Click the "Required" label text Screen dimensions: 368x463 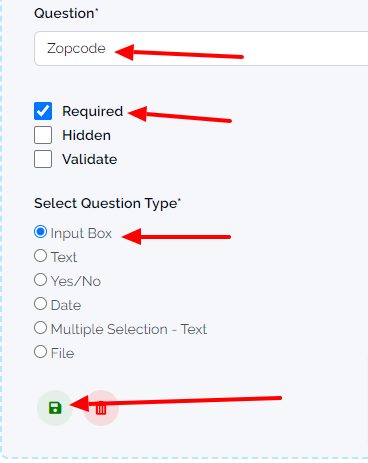click(93, 111)
